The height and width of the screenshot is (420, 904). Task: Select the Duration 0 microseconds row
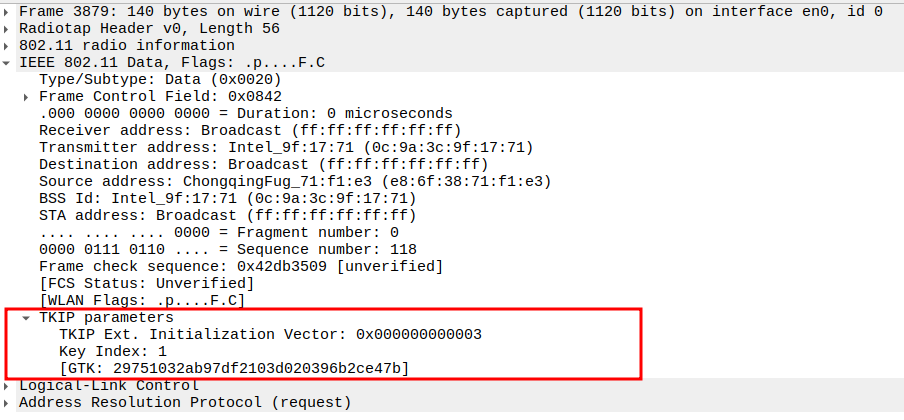(245, 113)
